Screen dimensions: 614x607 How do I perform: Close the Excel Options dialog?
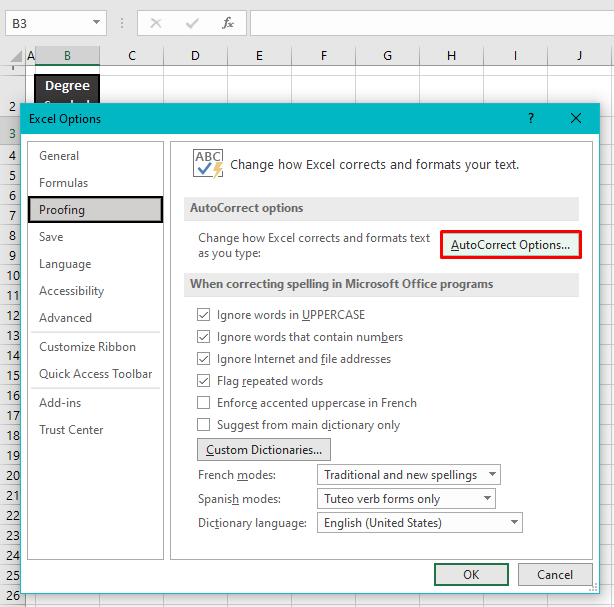pyautogui.click(x=576, y=118)
